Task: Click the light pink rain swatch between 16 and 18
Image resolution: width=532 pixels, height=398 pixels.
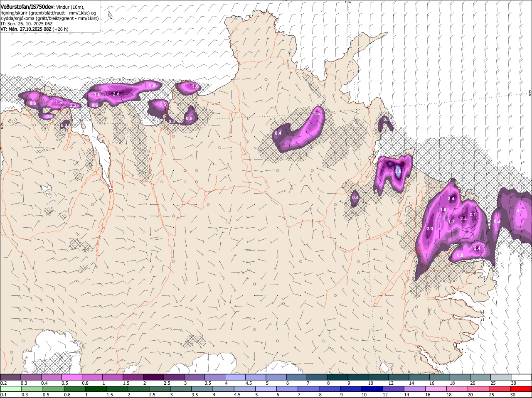Action: [436, 389]
